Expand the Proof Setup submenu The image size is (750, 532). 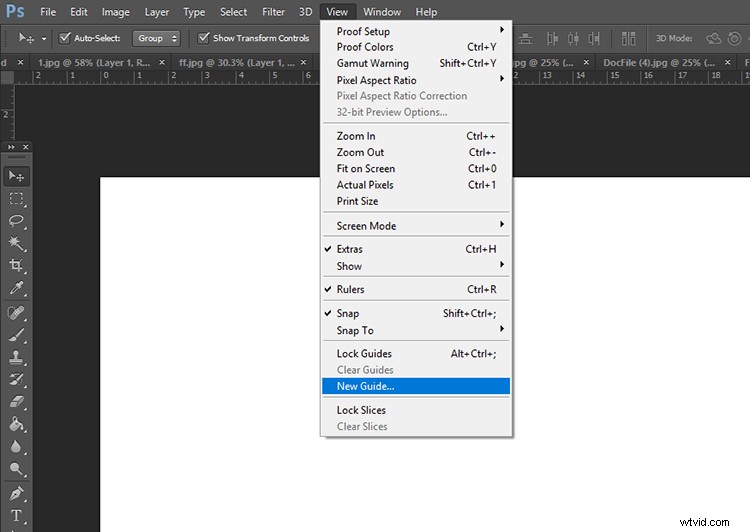pyautogui.click(x=416, y=31)
